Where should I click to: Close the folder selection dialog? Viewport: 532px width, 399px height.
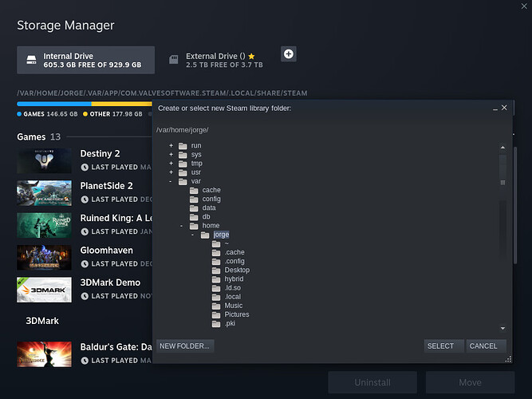(x=504, y=108)
